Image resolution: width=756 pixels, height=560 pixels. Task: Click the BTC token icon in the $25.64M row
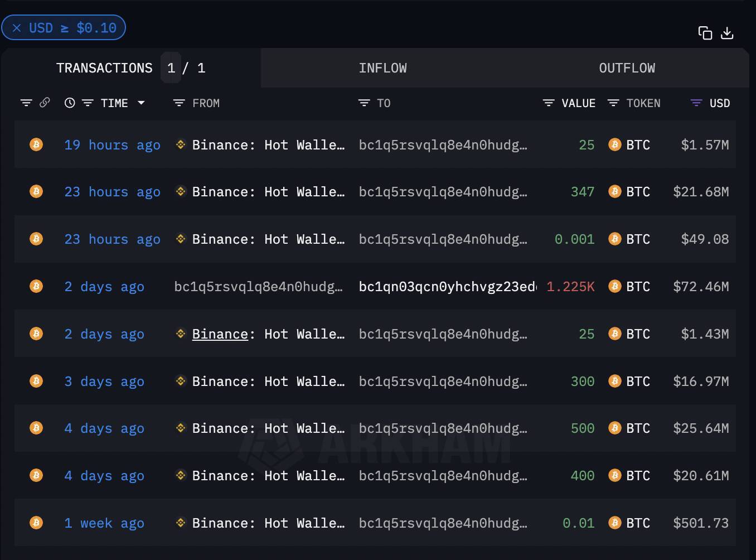[x=615, y=428]
